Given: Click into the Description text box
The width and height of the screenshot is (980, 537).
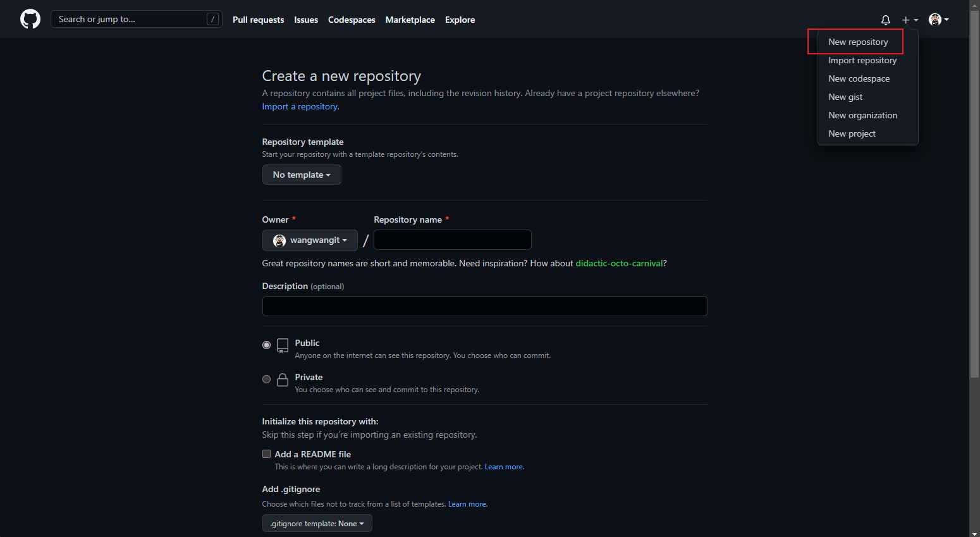Looking at the screenshot, I should tap(484, 306).
